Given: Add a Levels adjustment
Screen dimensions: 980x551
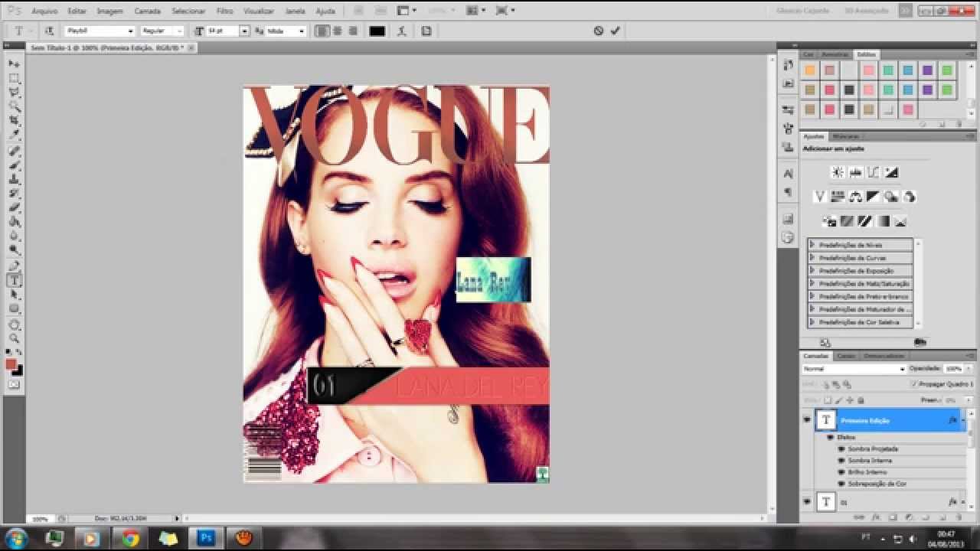Looking at the screenshot, I should click(x=856, y=173).
